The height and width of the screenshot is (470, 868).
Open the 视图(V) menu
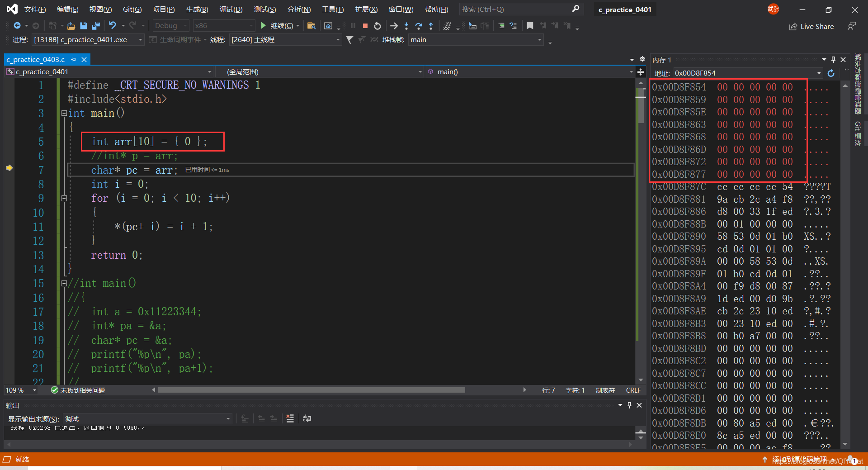[x=100, y=9]
